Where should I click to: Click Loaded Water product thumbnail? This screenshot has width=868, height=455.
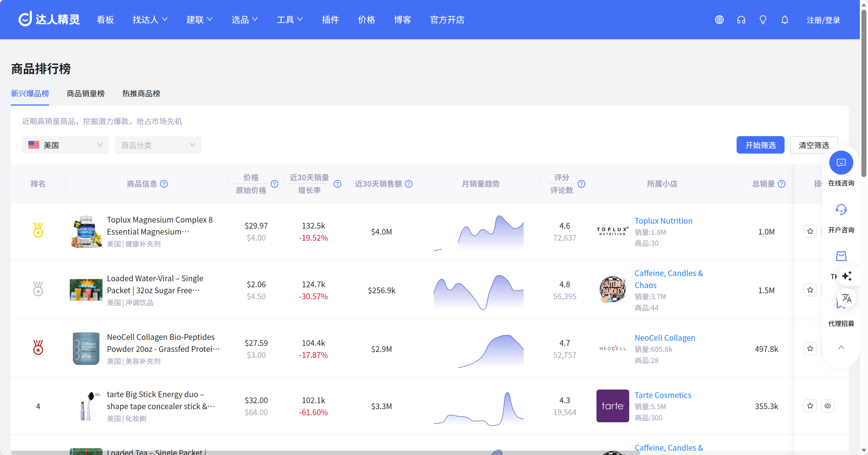click(86, 290)
